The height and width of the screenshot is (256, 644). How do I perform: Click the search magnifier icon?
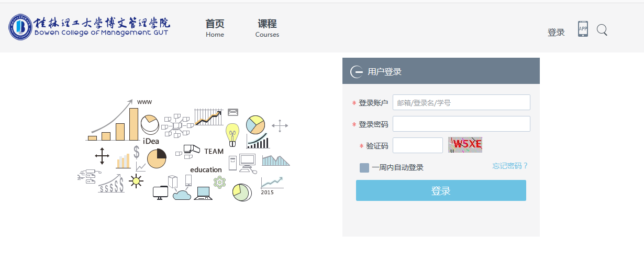tap(602, 30)
